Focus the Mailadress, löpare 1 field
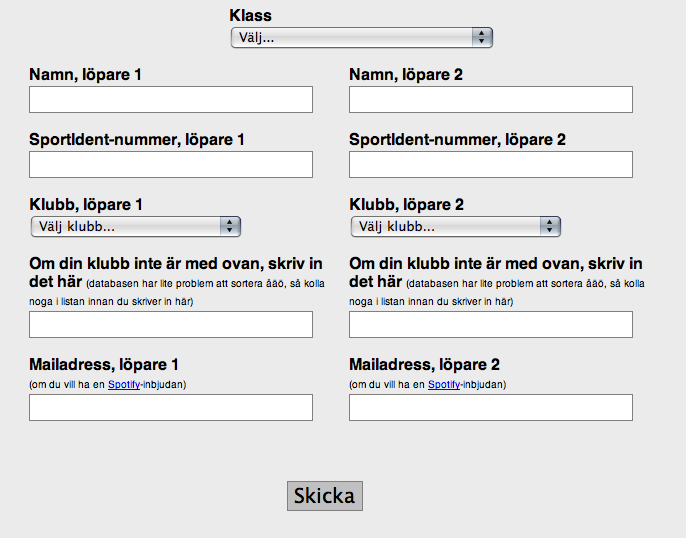 [171, 408]
